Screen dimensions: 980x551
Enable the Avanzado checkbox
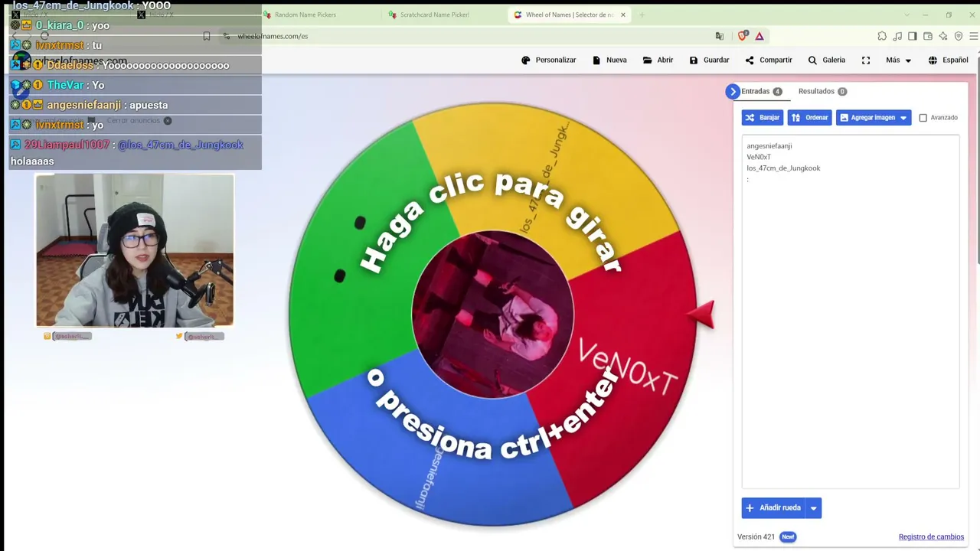click(x=923, y=118)
